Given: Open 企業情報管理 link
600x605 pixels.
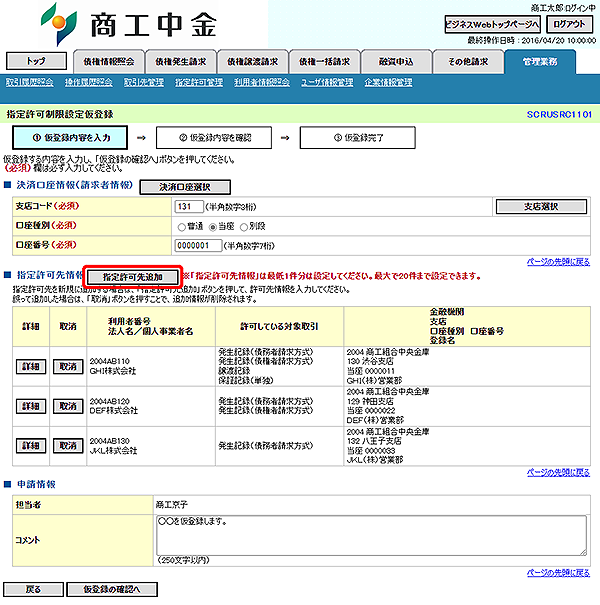Looking at the screenshot, I should click(388, 82).
